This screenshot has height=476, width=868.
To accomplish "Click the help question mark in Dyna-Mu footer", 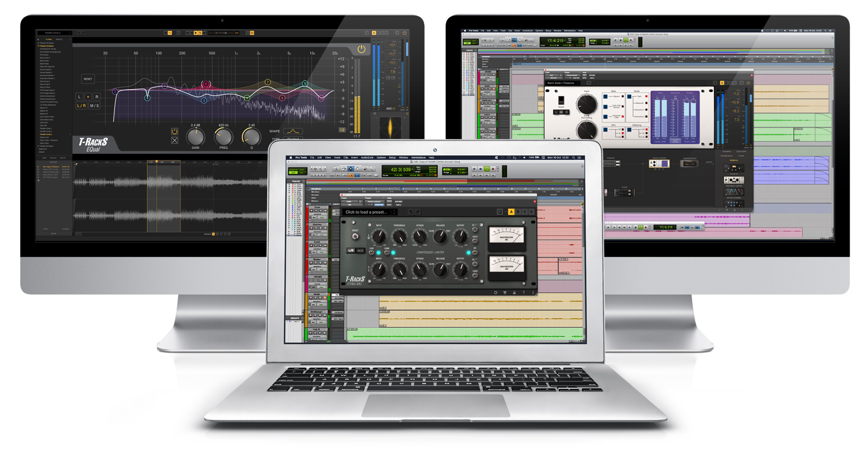I will point(524,292).
